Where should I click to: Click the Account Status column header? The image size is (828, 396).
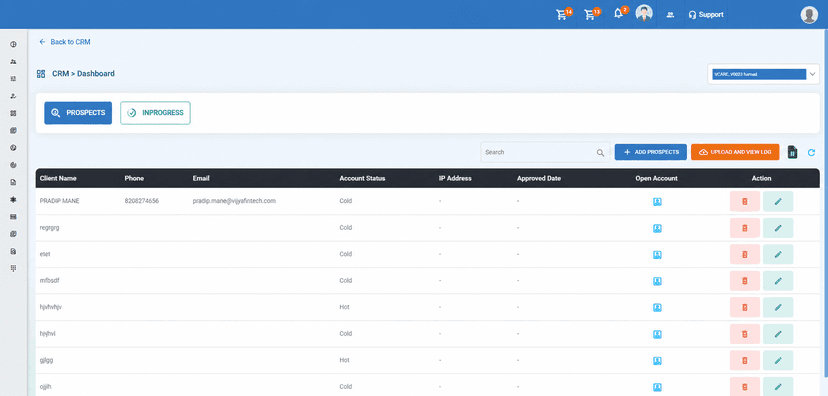click(362, 178)
